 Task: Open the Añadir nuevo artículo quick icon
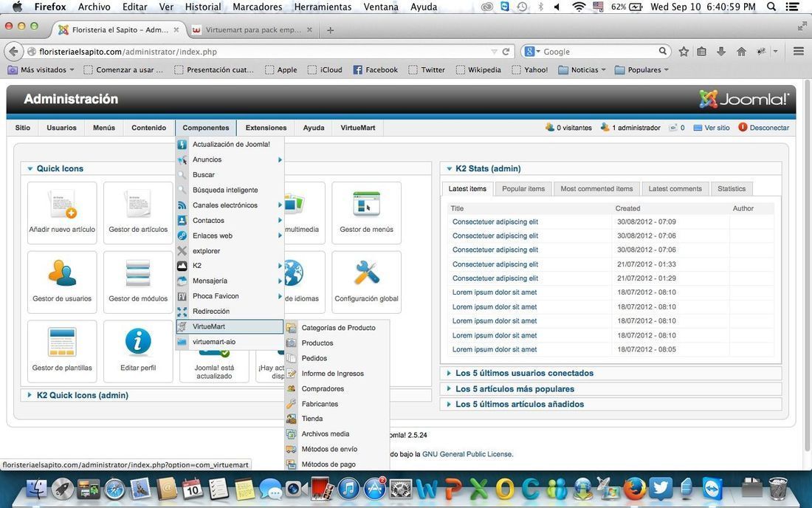point(62,213)
